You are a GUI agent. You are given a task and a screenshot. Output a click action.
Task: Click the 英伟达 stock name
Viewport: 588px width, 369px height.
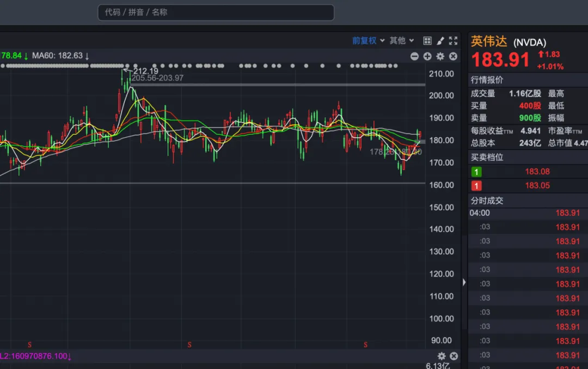pyautogui.click(x=489, y=41)
